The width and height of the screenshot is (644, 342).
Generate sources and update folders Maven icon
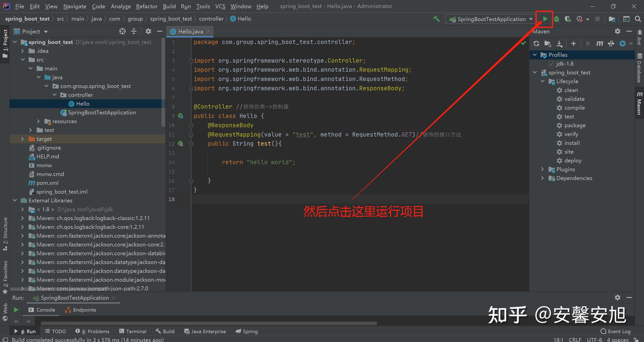coord(548,44)
